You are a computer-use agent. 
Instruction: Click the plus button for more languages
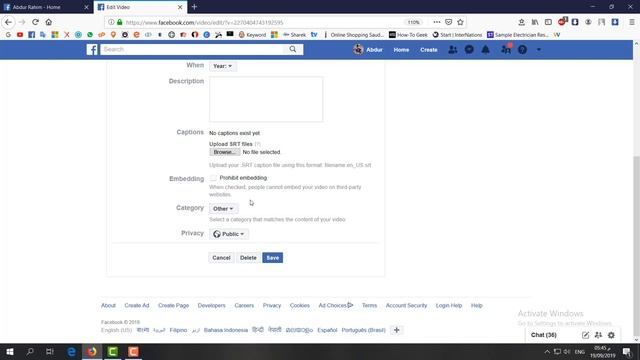(396, 330)
